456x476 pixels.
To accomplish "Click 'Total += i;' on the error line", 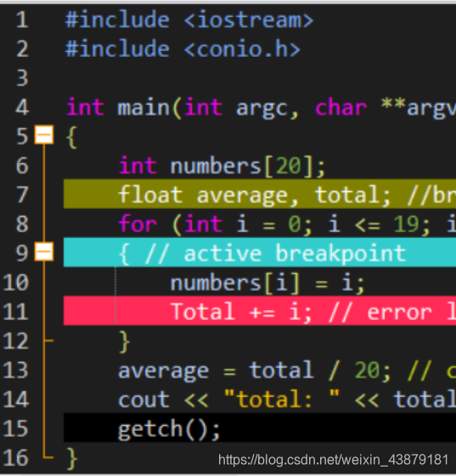I will 241,312.
